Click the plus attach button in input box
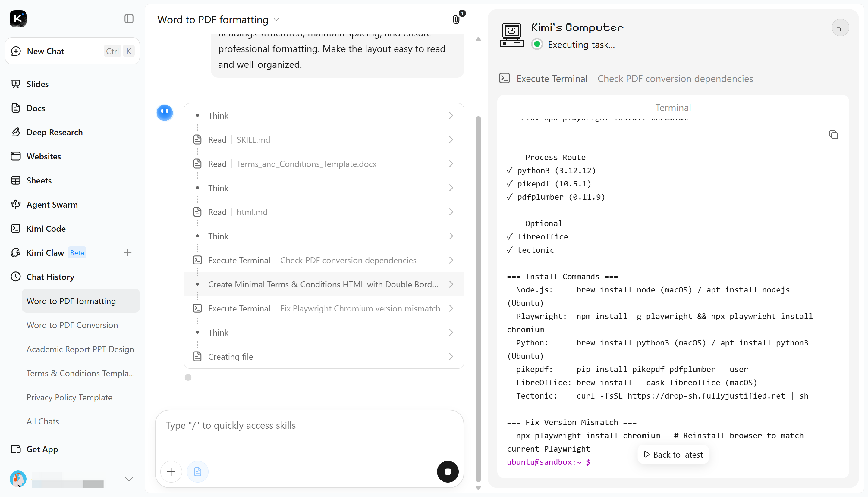This screenshot has height=497, width=868. pyautogui.click(x=171, y=472)
